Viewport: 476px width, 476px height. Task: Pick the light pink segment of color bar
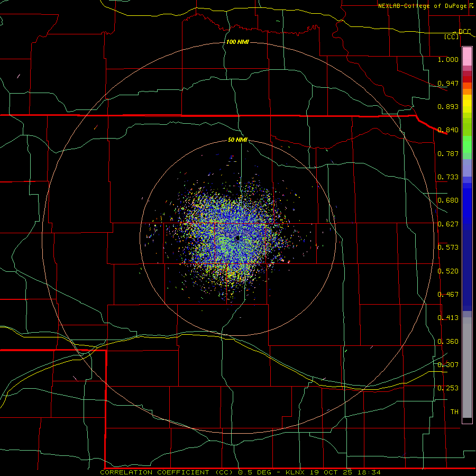click(467, 57)
